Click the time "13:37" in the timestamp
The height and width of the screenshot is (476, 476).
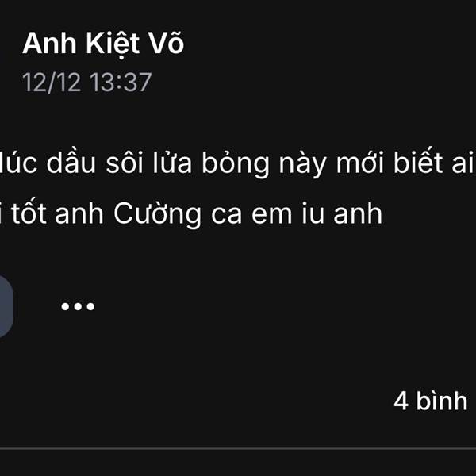[121, 82]
